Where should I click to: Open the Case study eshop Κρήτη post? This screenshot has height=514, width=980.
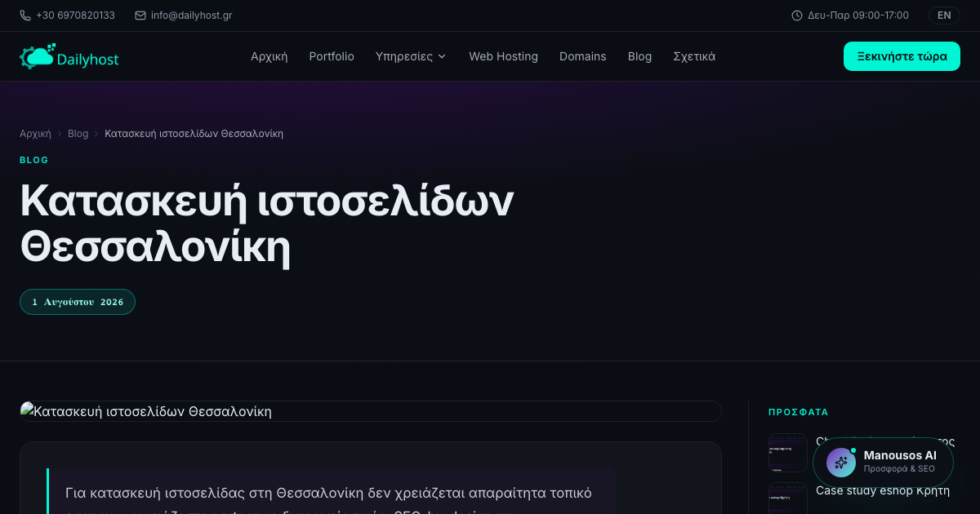point(883,490)
